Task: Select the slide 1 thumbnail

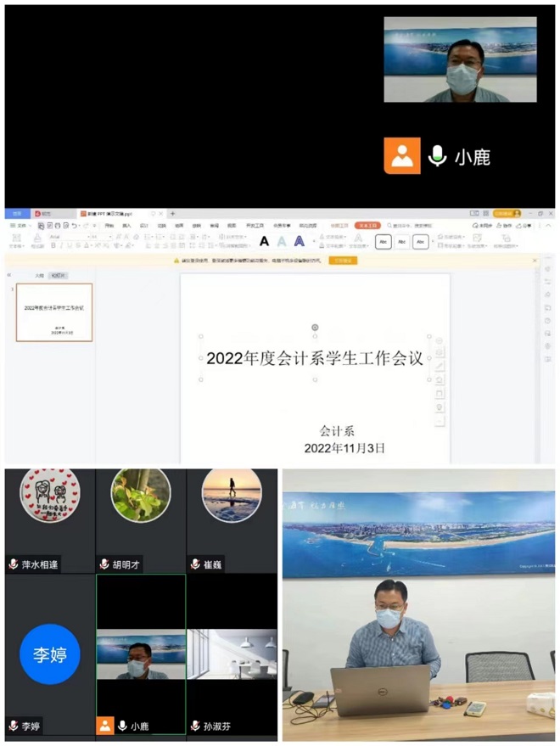Action: pyautogui.click(x=54, y=311)
